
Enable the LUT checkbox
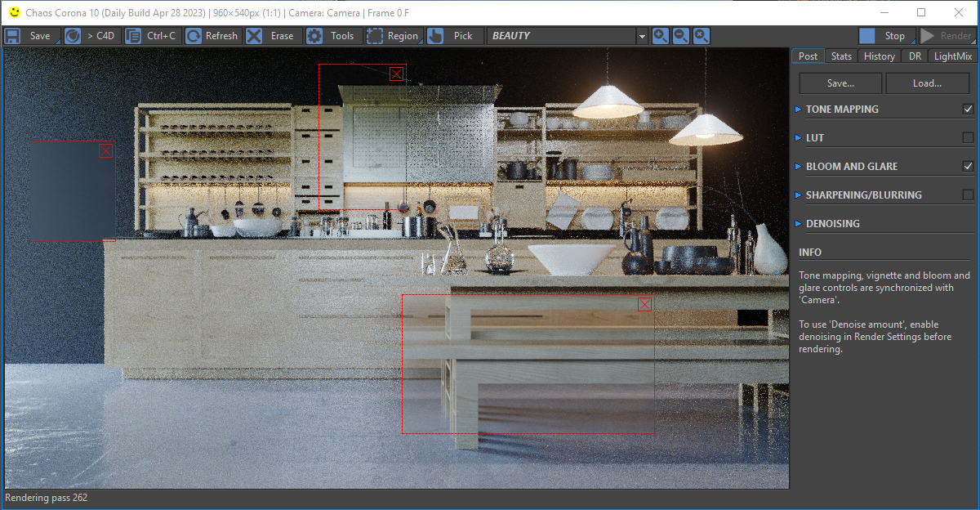point(968,138)
